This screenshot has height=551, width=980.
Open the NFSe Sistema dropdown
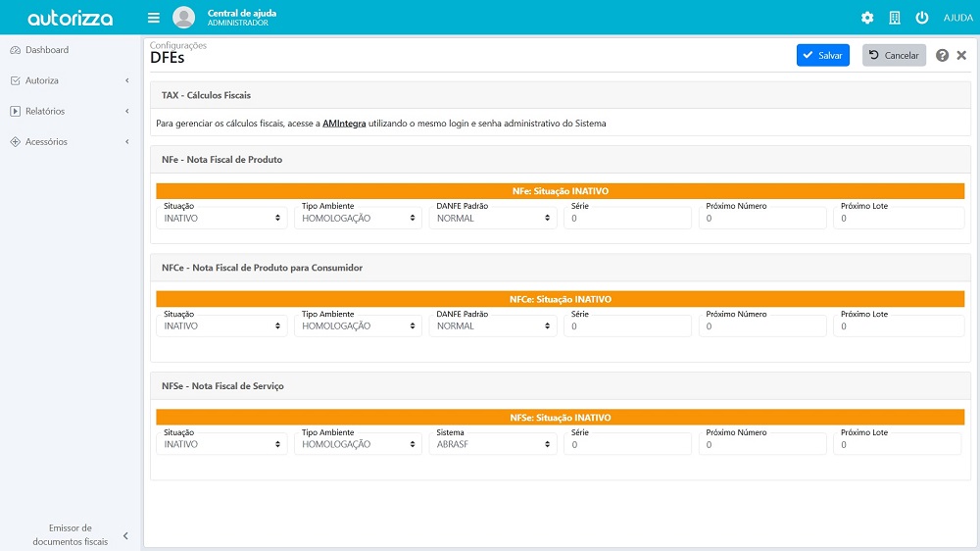pos(493,445)
